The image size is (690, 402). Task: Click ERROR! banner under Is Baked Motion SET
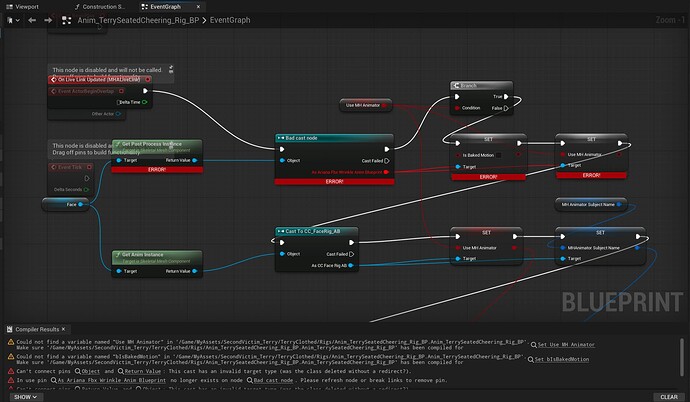(x=488, y=177)
